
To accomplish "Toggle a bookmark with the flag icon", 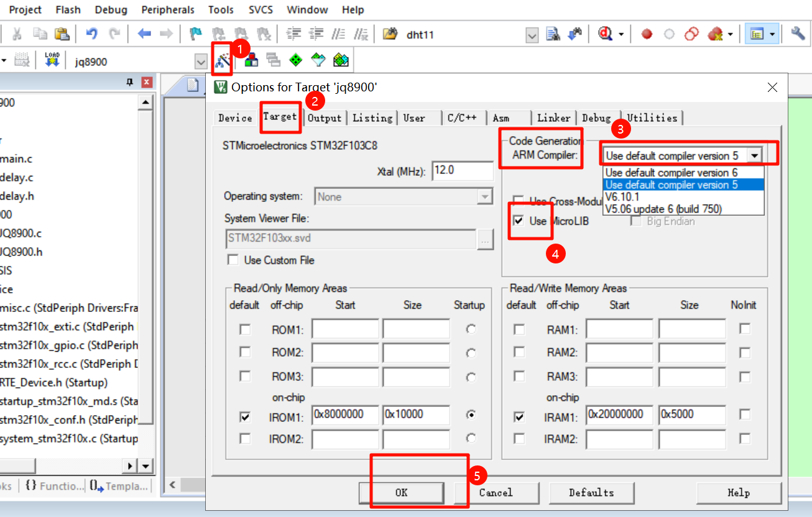I will (x=196, y=34).
